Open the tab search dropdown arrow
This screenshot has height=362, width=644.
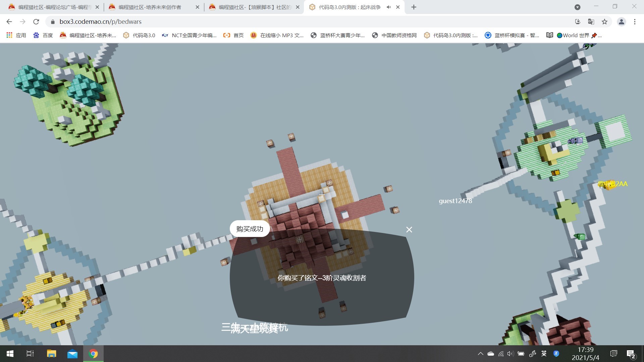point(577,7)
